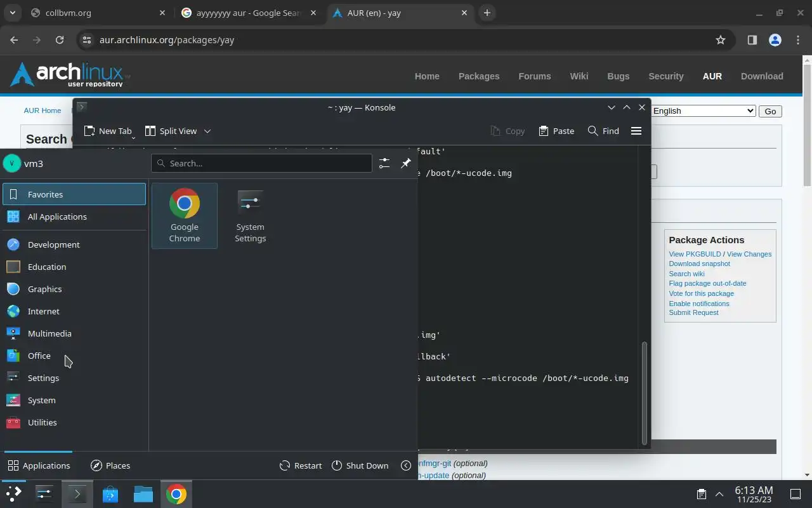Click the Chrome address bar URL
Image resolution: width=812 pixels, height=508 pixels.
[x=167, y=40]
